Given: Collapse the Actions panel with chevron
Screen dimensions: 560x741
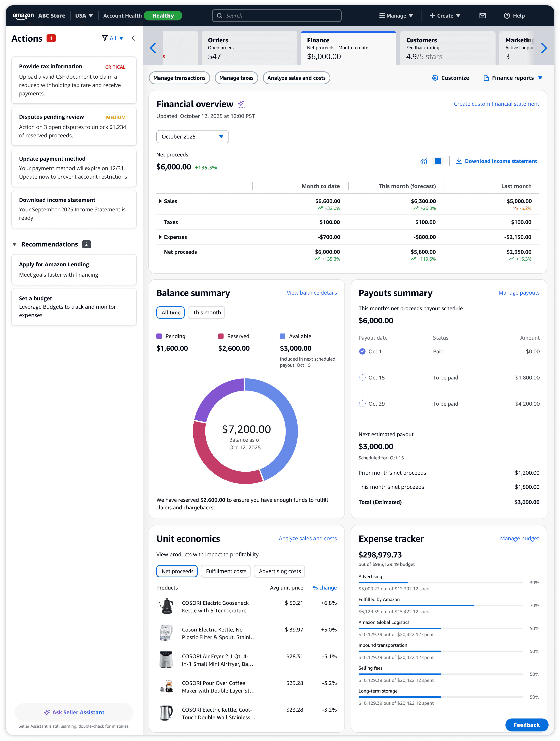Looking at the screenshot, I should click(x=133, y=38).
